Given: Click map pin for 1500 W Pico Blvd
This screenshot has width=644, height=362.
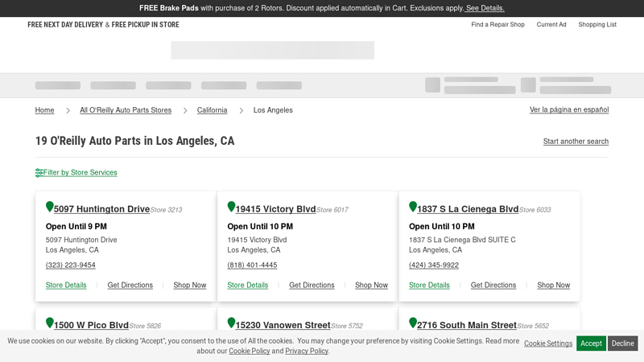Looking at the screenshot, I should [50, 323].
